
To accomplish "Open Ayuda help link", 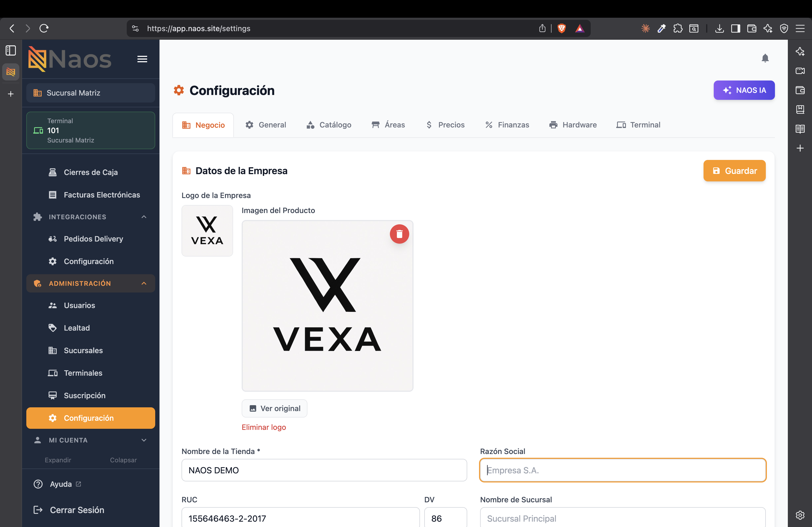I will pyautogui.click(x=57, y=484).
